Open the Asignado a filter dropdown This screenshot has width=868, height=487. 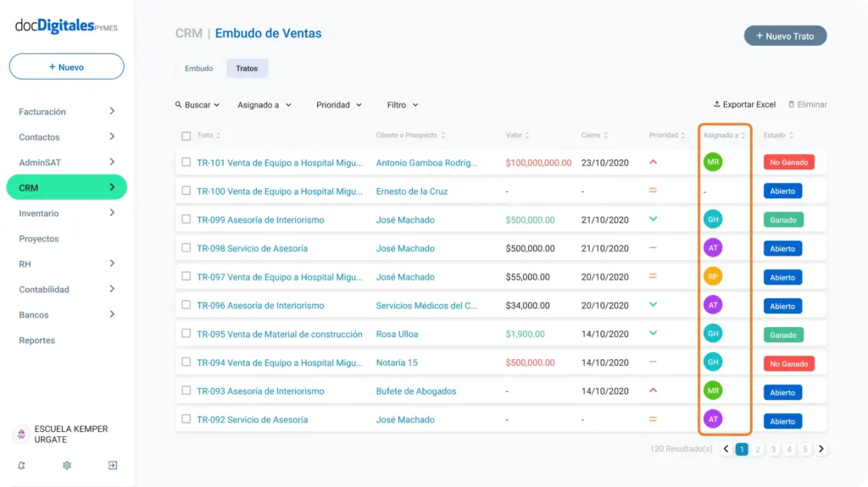point(264,104)
